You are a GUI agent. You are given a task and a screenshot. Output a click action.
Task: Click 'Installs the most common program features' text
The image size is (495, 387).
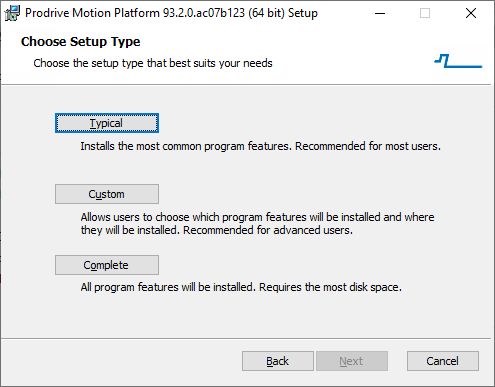260,146
